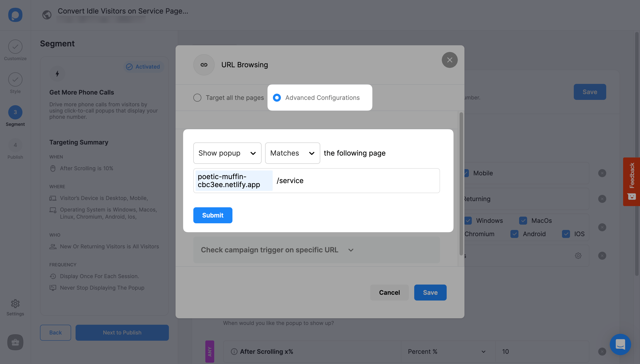Open the Feedback side tab
Image resolution: width=640 pixels, height=364 pixels.
(632, 182)
